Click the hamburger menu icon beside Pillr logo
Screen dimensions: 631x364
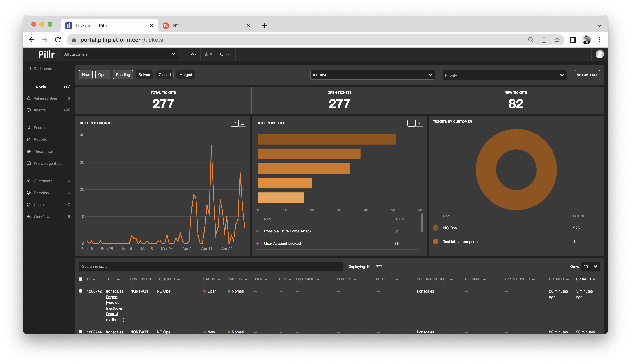29,54
